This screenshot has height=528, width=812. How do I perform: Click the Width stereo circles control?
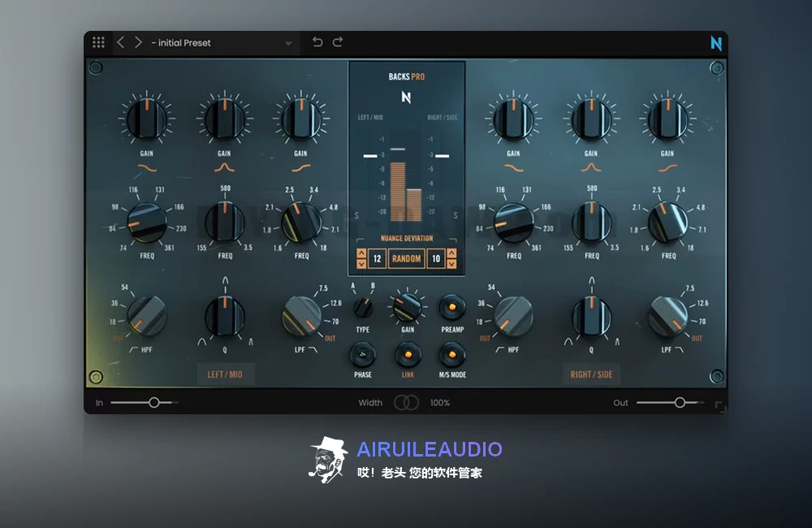click(407, 403)
